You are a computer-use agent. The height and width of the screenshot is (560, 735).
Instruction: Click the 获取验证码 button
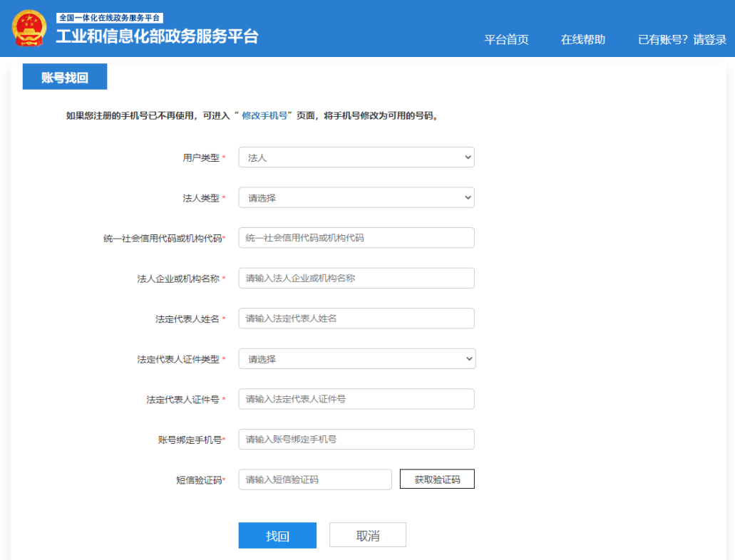point(436,479)
